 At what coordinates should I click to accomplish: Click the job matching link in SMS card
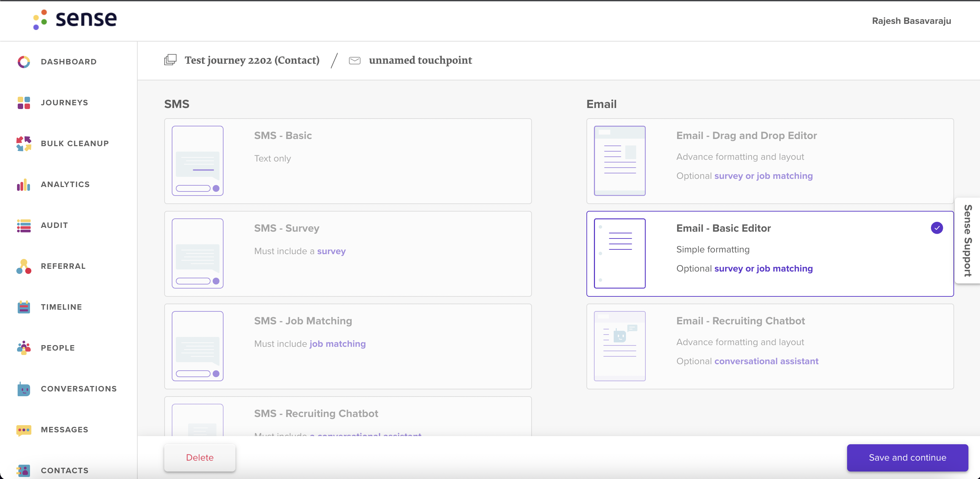pyautogui.click(x=337, y=343)
